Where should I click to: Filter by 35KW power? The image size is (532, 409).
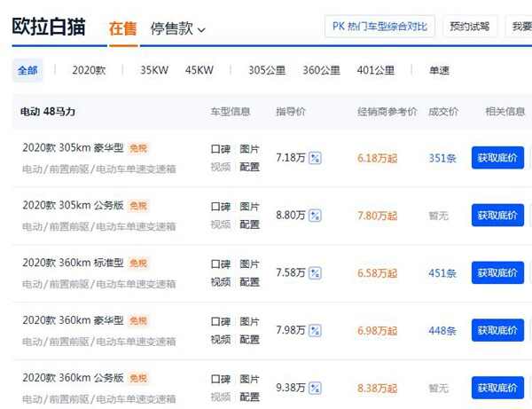point(154,70)
